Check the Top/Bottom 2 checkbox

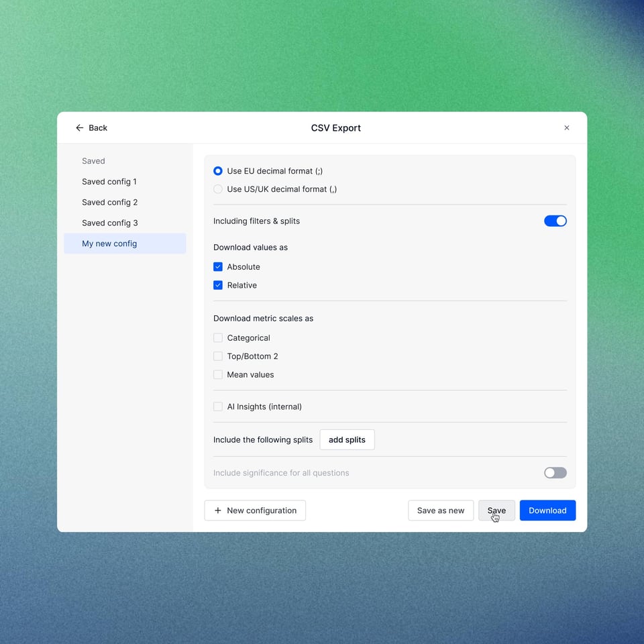tap(218, 356)
